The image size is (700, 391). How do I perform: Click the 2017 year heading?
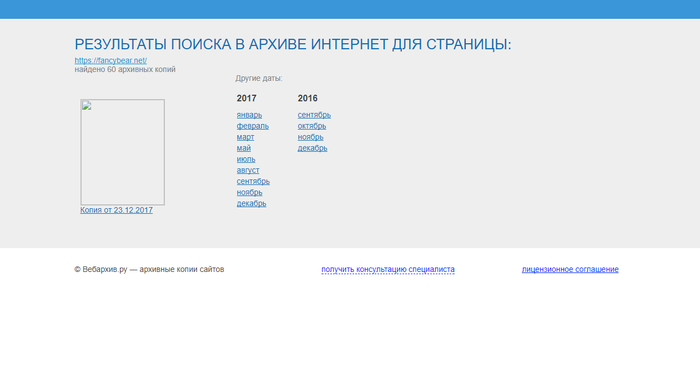pyautogui.click(x=246, y=98)
